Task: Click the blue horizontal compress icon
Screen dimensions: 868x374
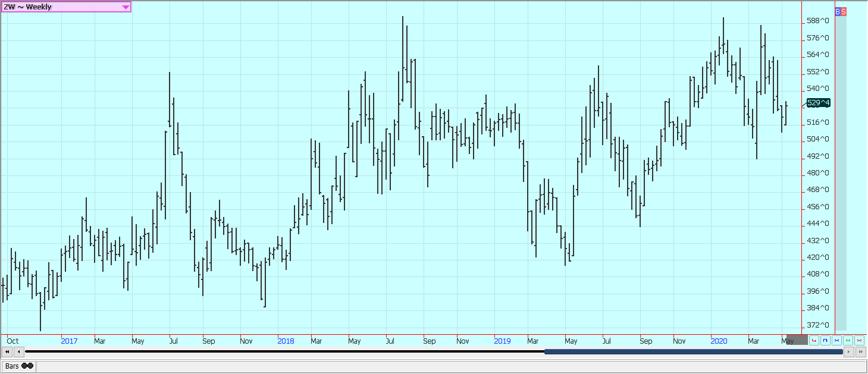Action: click(x=836, y=341)
